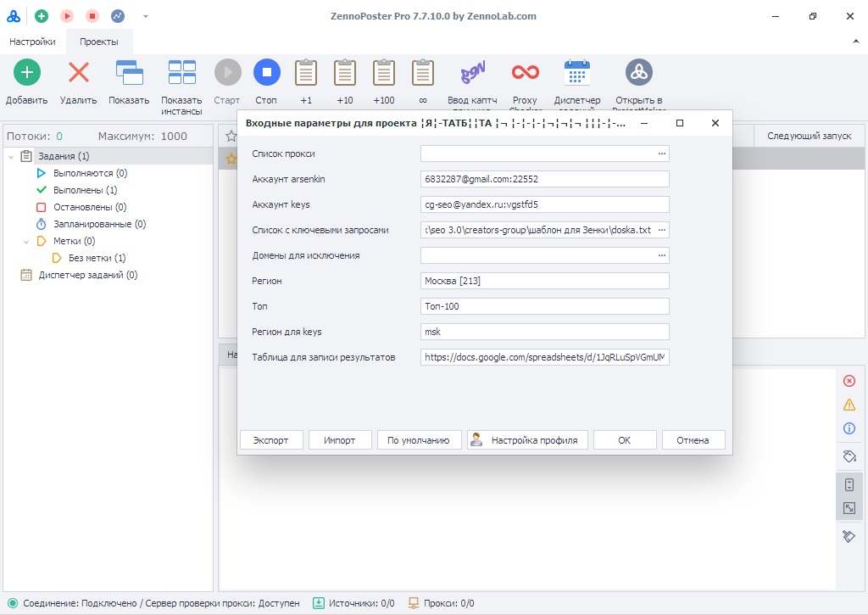Select Остановлены (0) in tree
Screen dimensions: 868x615
pos(90,207)
